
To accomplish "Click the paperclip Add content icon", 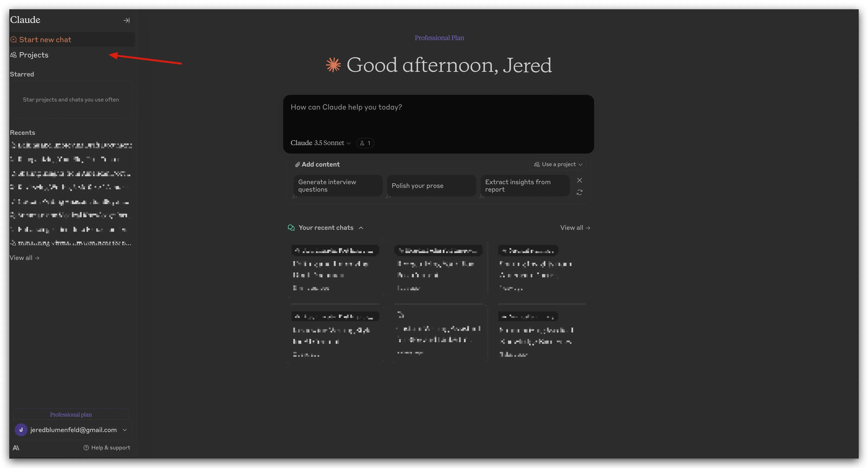I will (297, 165).
